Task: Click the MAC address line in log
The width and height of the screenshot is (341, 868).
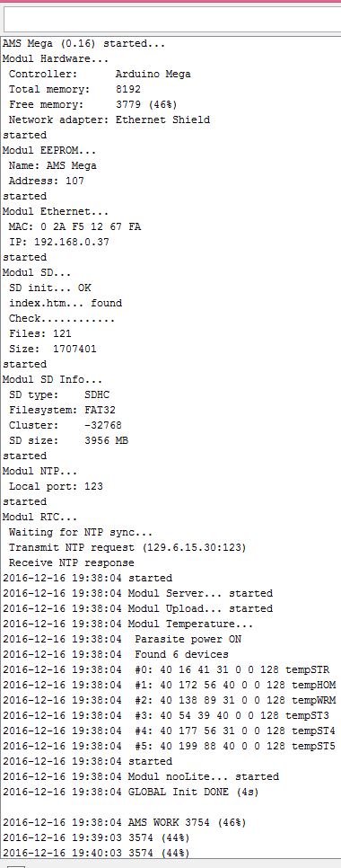Action: click(x=74, y=226)
